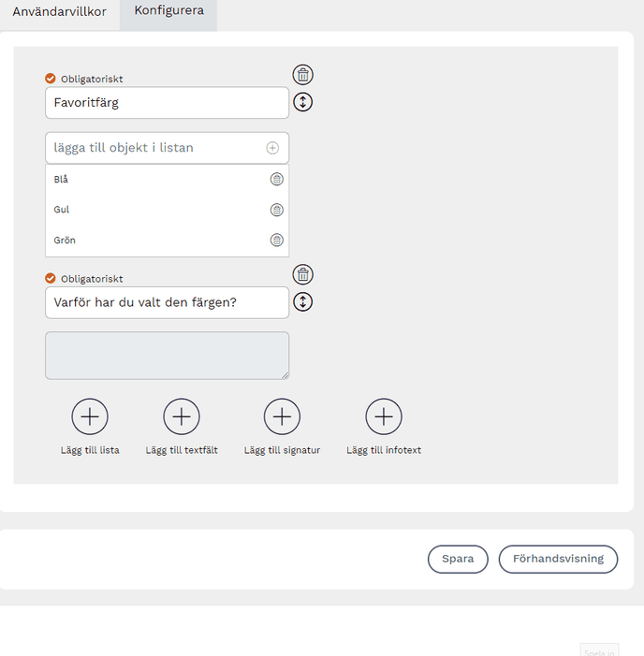Add info text with Lägg till infotext
Screen dimensions: 644x656
click(384, 416)
